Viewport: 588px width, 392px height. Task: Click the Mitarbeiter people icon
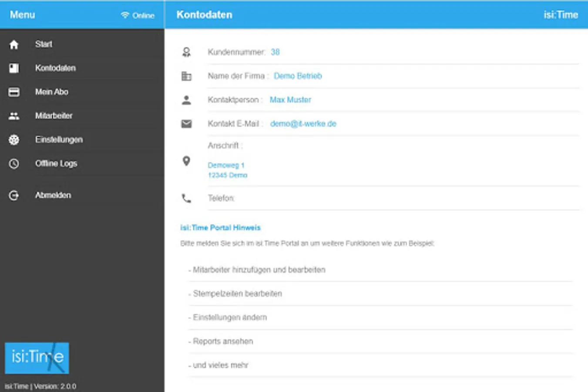(14, 116)
